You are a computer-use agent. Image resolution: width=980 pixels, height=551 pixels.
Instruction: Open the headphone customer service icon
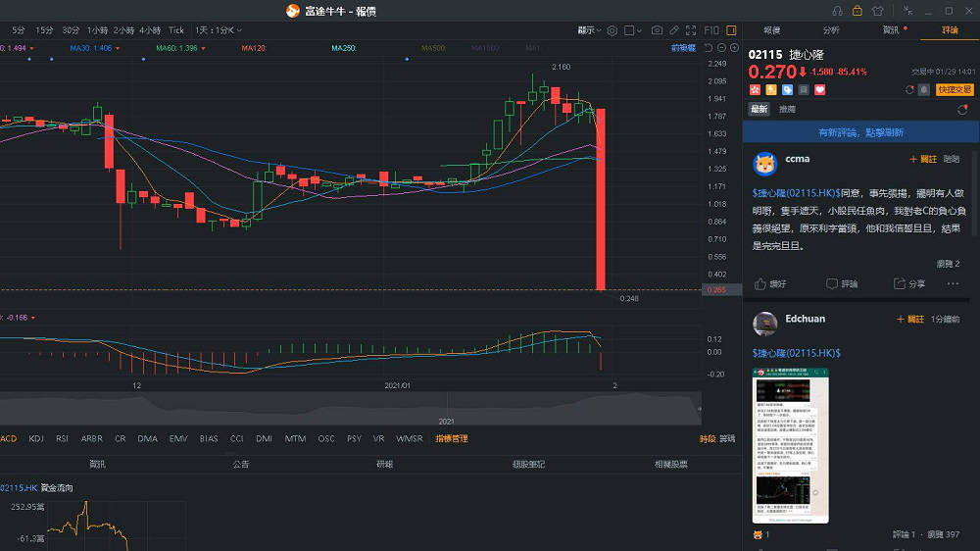pos(838,11)
